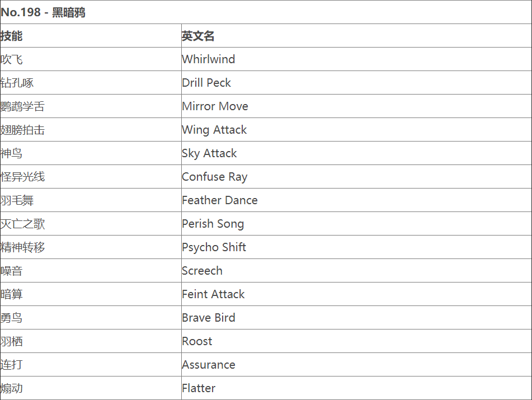Select the Flatter cell
This screenshot has width=532, height=400.
pyautogui.click(x=199, y=388)
